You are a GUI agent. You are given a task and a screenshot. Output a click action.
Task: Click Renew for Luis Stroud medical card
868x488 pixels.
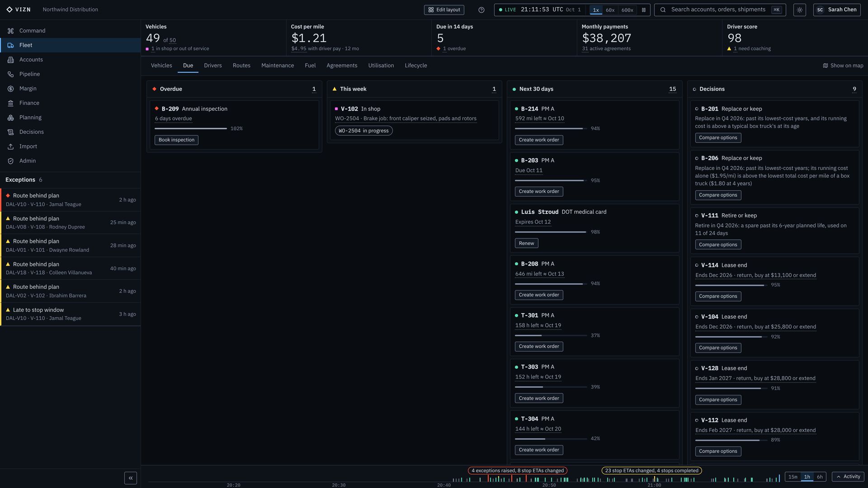pos(526,244)
